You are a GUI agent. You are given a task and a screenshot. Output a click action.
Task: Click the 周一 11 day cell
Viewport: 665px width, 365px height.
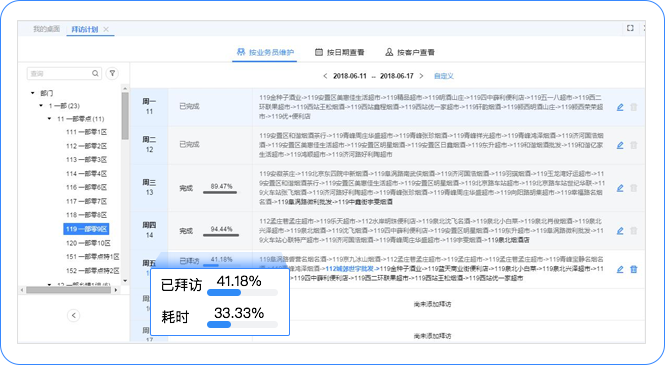[149, 106]
